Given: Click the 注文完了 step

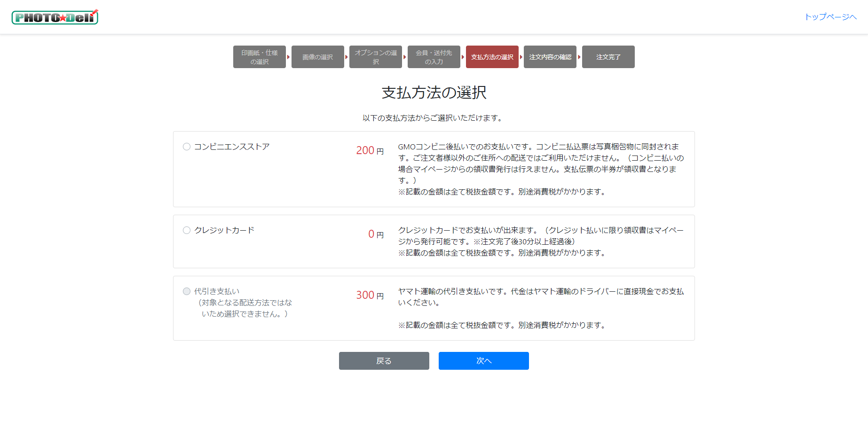Looking at the screenshot, I should point(608,57).
